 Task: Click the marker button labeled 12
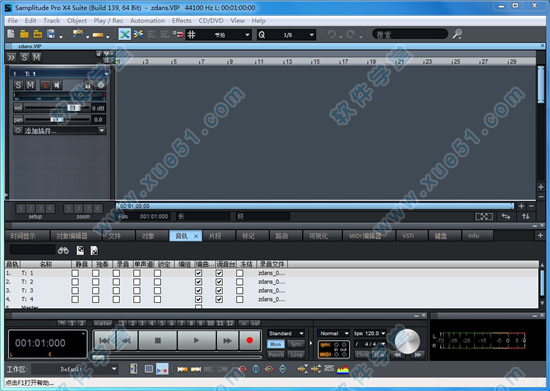(x=230, y=323)
